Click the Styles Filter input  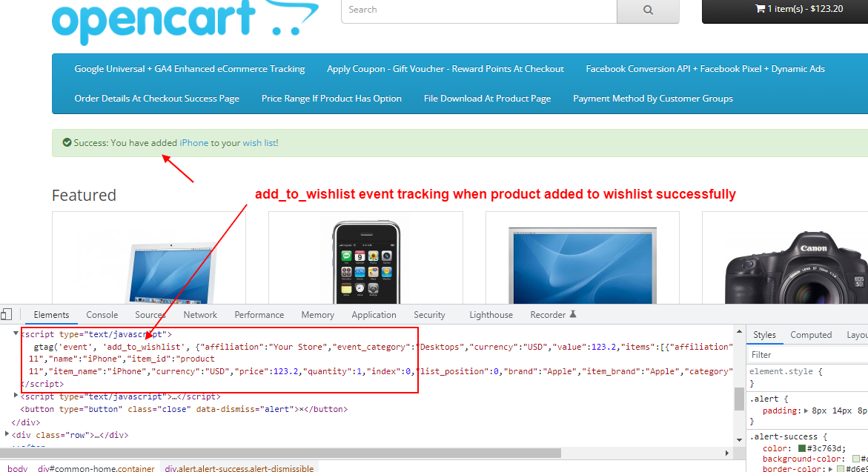click(x=809, y=355)
